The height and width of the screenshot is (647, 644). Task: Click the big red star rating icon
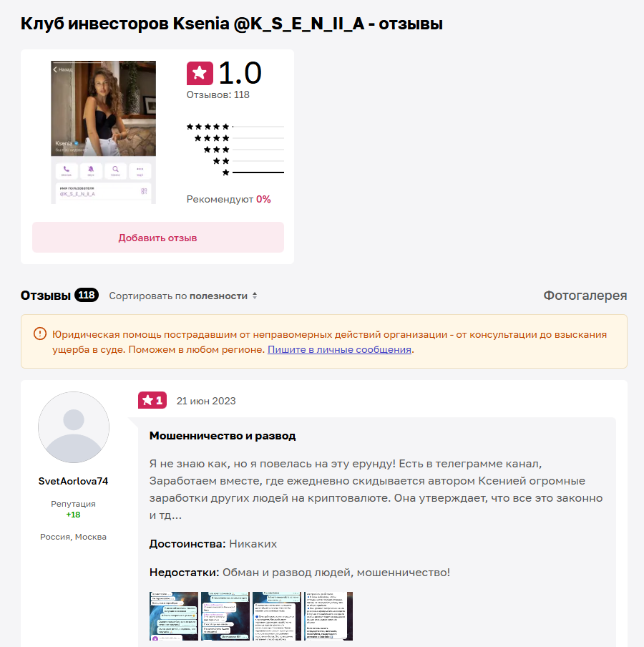[200, 74]
